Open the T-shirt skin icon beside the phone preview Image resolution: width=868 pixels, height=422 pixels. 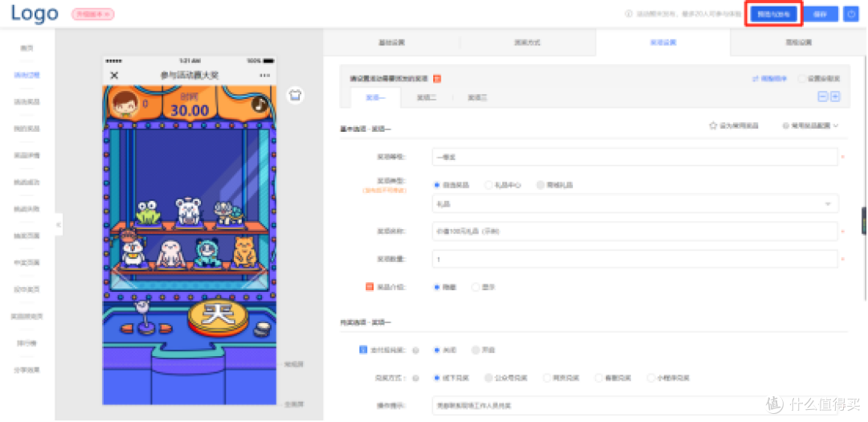point(295,95)
